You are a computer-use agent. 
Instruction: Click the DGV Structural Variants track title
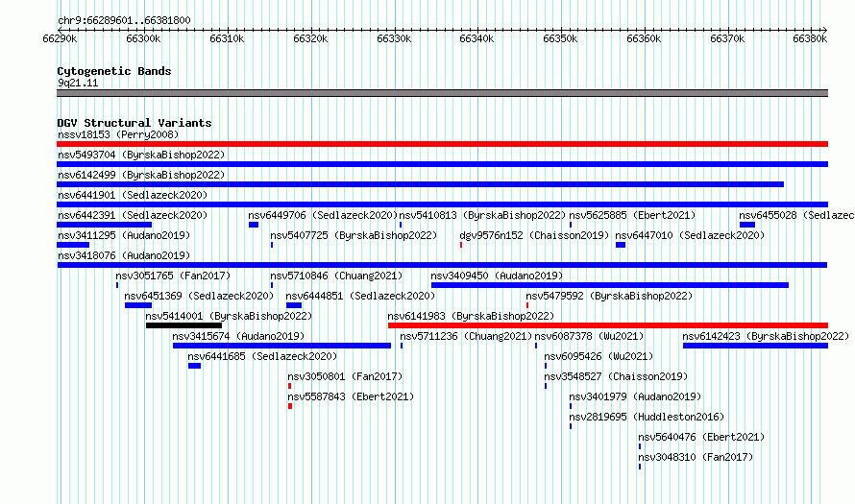134,123
